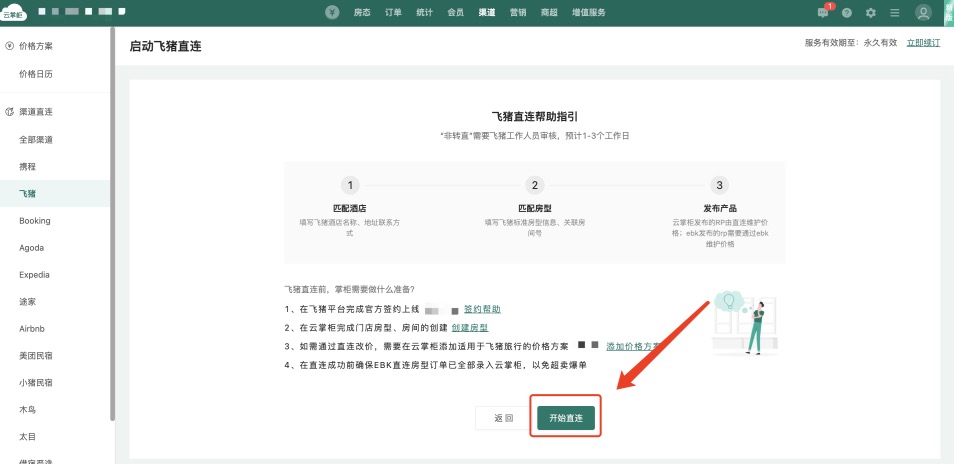Click the 开始直连 button
This screenshot has height=464, width=954.
click(x=566, y=418)
